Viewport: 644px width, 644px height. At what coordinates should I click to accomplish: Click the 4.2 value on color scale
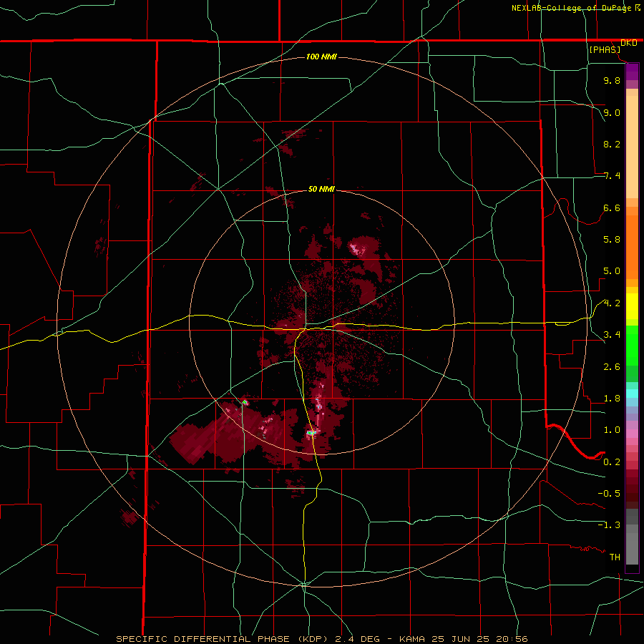[612, 303]
